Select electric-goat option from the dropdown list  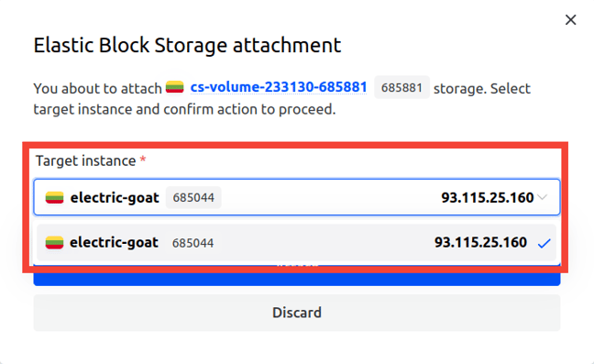[297, 242]
